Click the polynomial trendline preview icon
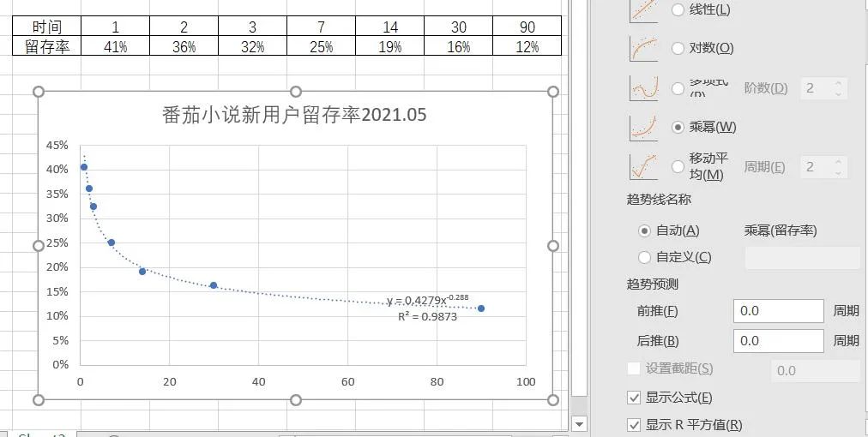868x437 pixels. (x=643, y=88)
